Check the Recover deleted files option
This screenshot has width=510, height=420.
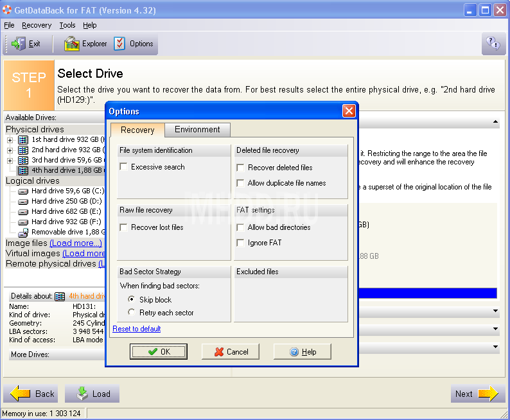(x=240, y=168)
